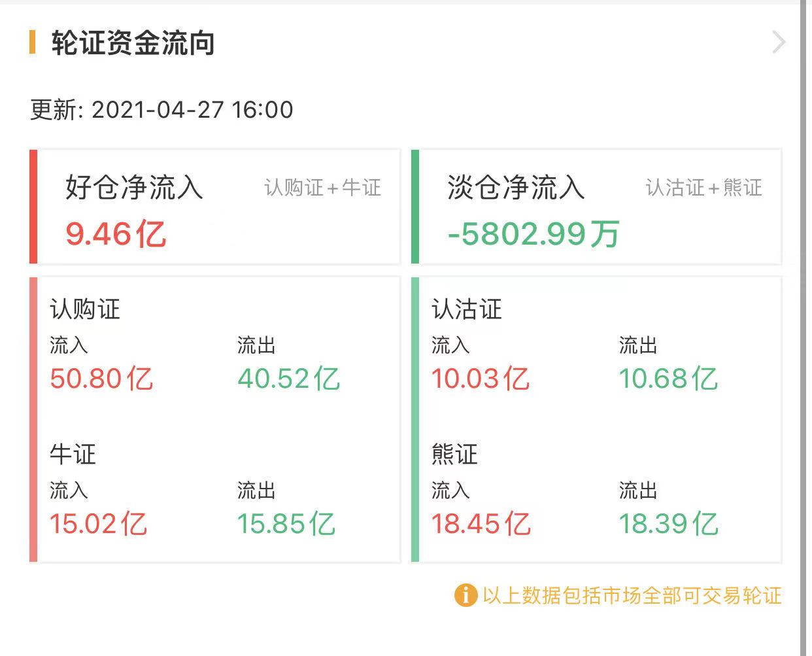Click the update timestamp 2021-04-27 16:00
This screenshot has height=656, width=812.
[192, 109]
